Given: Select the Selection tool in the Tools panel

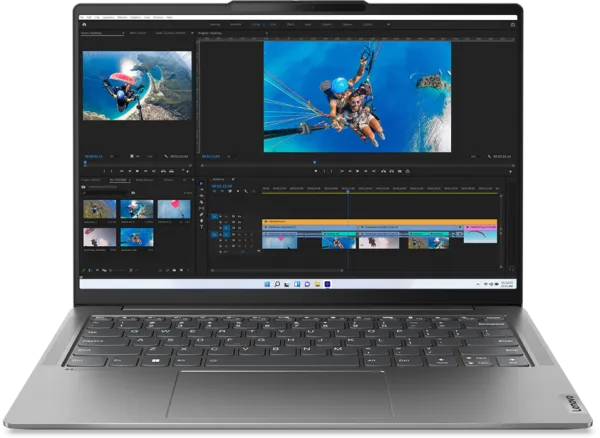Looking at the screenshot, I should 202,183.
